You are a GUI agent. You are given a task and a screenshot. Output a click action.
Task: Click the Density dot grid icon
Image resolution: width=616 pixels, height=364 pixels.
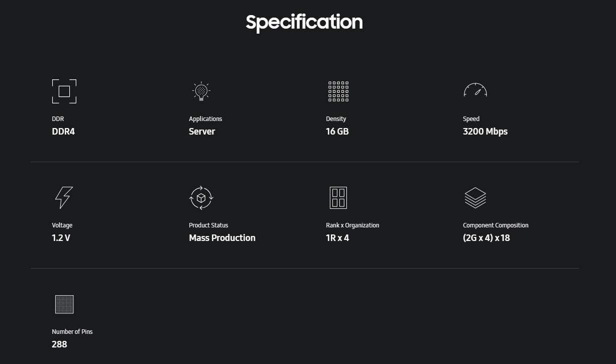[x=338, y=91]
